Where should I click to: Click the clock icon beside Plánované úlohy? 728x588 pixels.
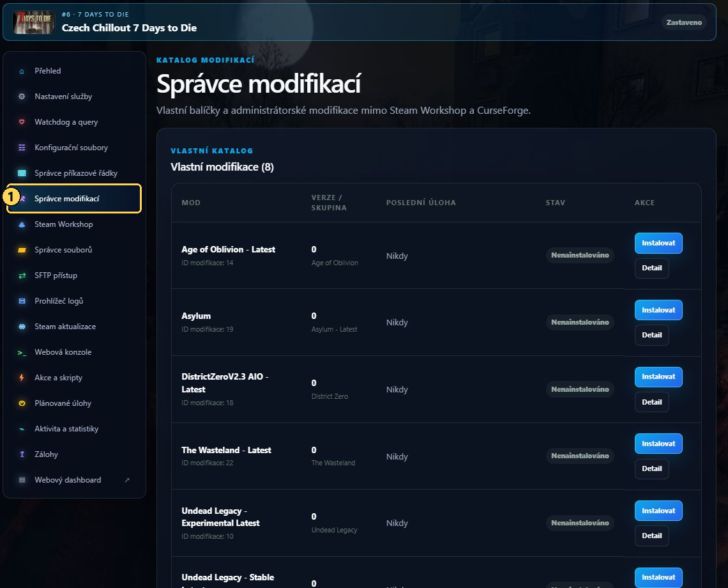pos(22,403)
